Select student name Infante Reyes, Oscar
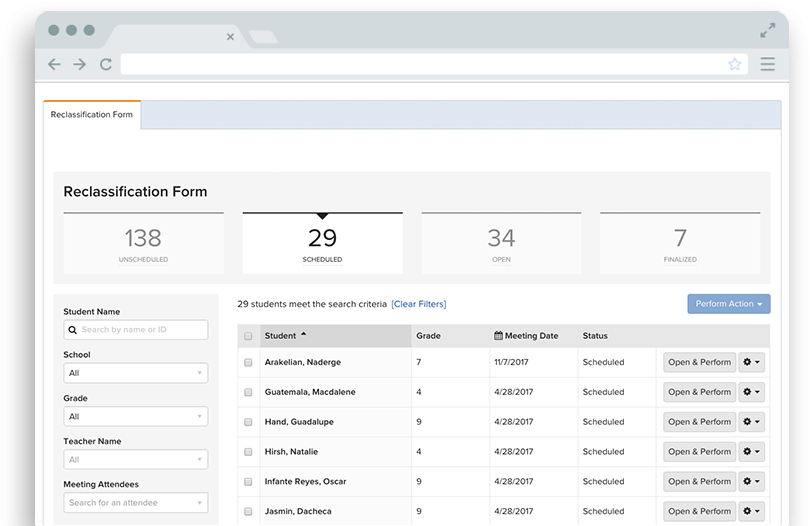 click(x=305, y=482)
